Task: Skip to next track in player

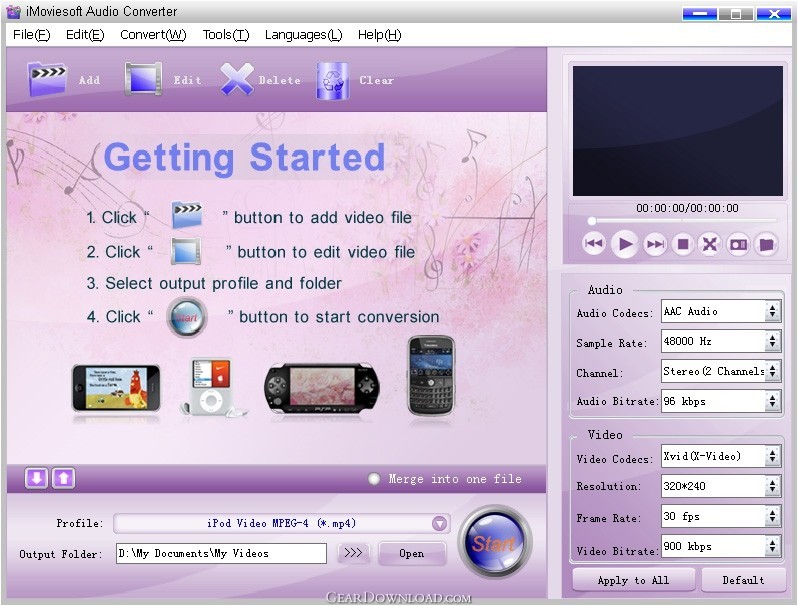Action: (655, 244)
